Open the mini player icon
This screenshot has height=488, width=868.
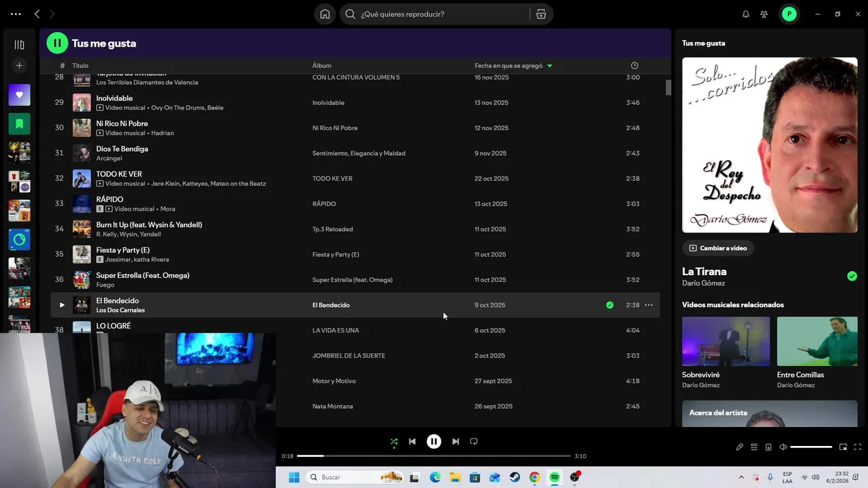coord(843,447)
